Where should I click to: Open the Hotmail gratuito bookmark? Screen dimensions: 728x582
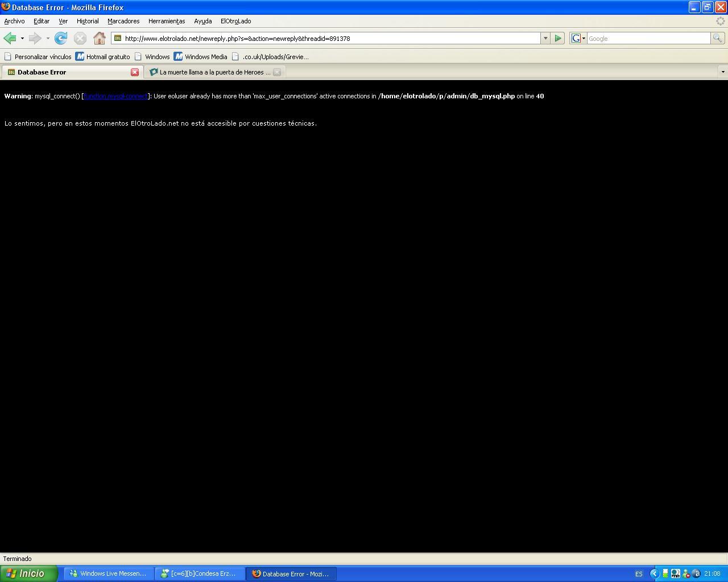(103, 57)
